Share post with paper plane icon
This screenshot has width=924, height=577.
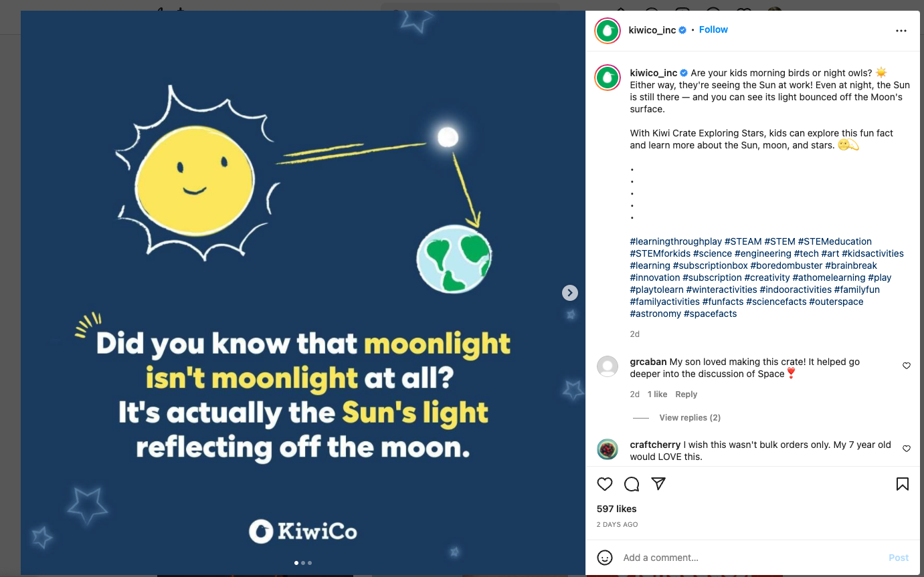coord(658,483)
